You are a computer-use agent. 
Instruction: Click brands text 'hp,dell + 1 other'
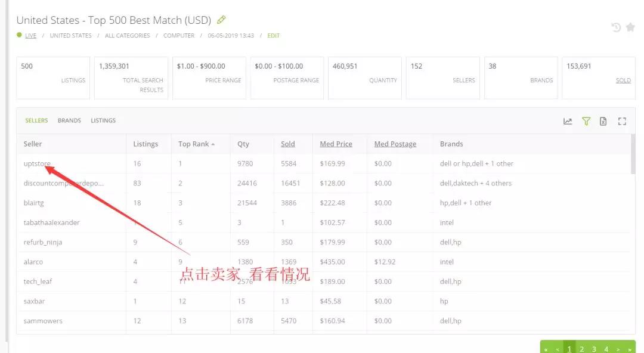pyautogui.click(x=465, y=203)
